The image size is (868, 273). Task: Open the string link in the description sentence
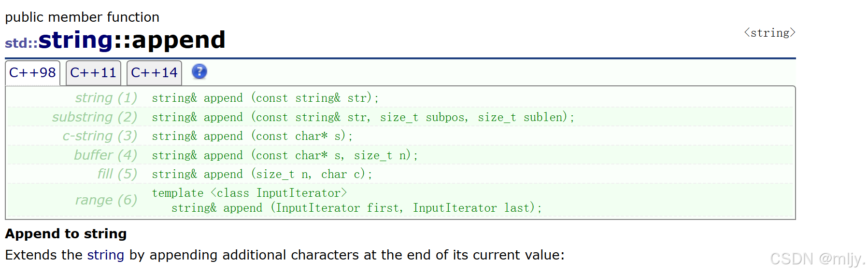105,255
